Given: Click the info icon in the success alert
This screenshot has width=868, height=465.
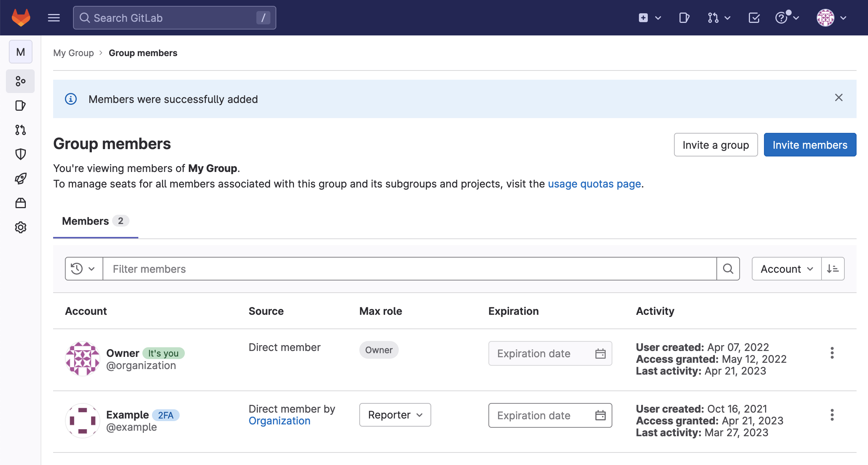Looking at the screenshot, I should click(71, 99).
